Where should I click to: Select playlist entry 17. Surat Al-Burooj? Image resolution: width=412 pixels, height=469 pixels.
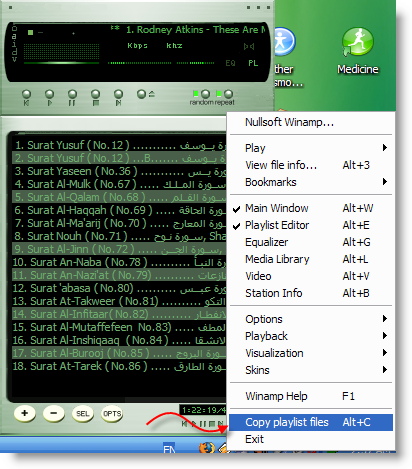(119, 353)
